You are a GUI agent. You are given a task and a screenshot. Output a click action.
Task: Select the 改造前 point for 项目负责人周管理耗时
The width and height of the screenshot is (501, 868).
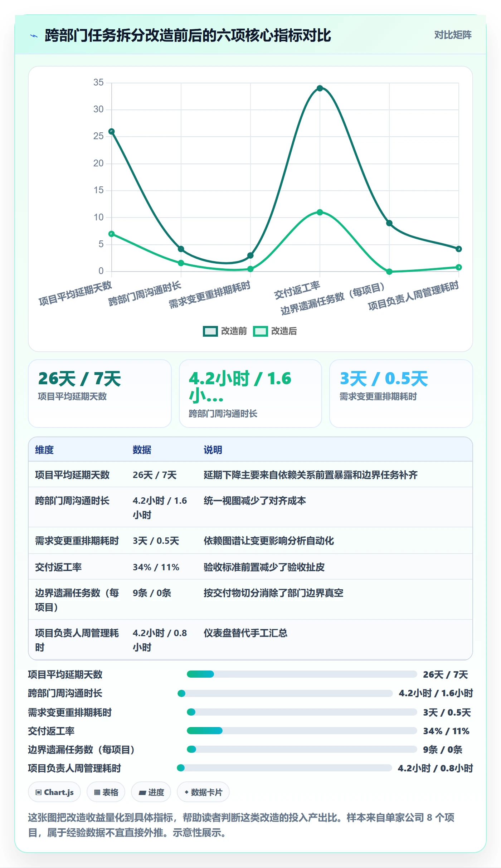pos(459,249)
